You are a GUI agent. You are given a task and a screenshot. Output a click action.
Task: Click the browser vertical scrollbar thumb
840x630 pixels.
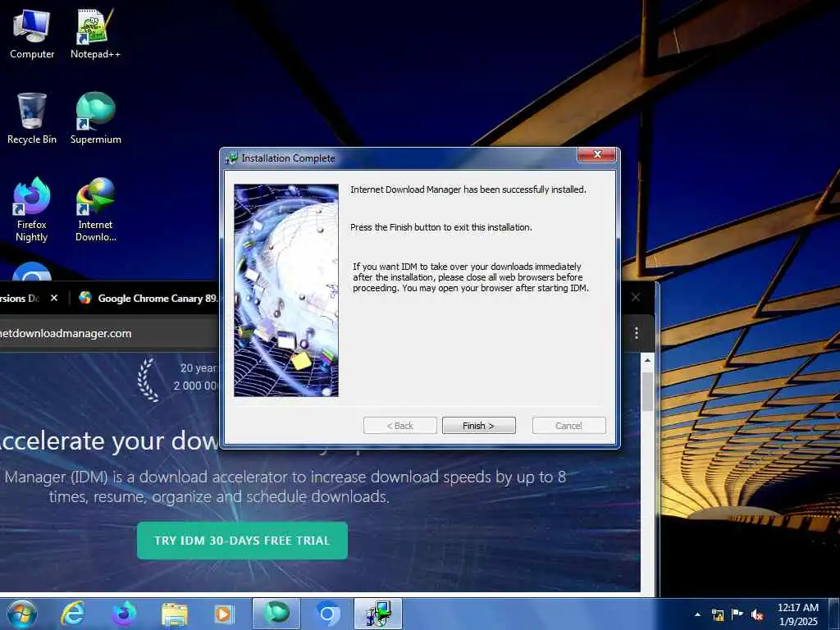(647, 391)
